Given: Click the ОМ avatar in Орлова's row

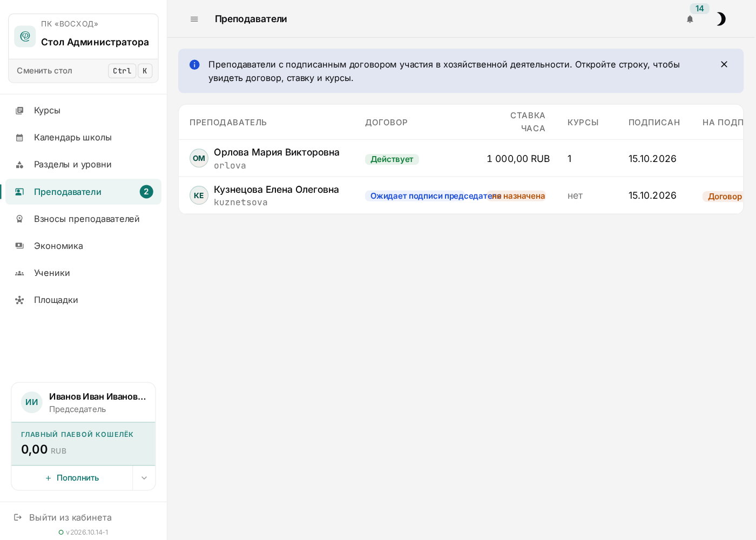Looking at the screenshot, I should click(199, 158).
